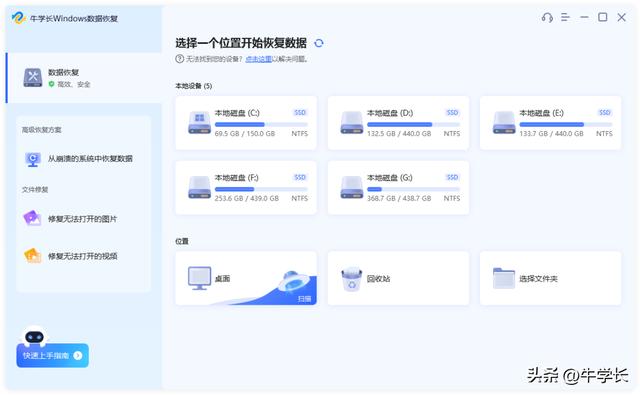Click the C: drive usage bar
Screen dimensions: 640x395
click(x=261, y=124)
